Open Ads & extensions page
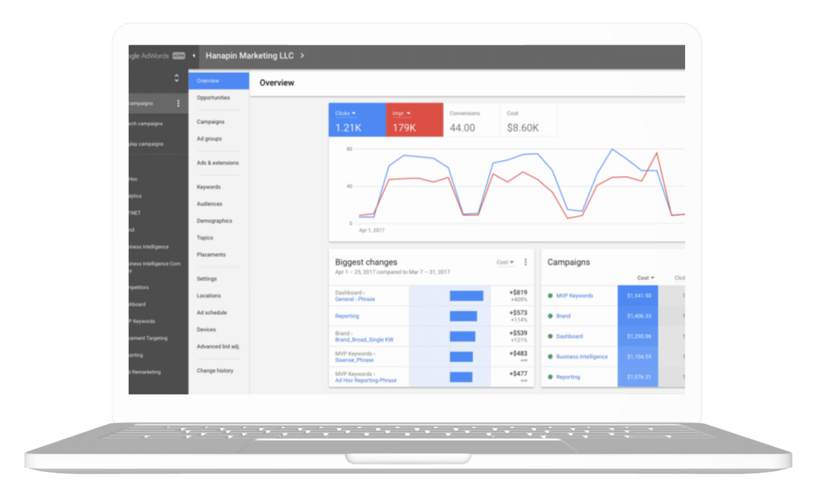816x504 pixels. pos(218,163)
